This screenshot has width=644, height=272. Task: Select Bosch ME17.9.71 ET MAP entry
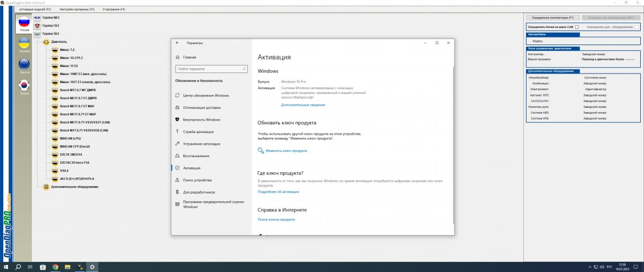pyautogui.click(x=78, y=114)
